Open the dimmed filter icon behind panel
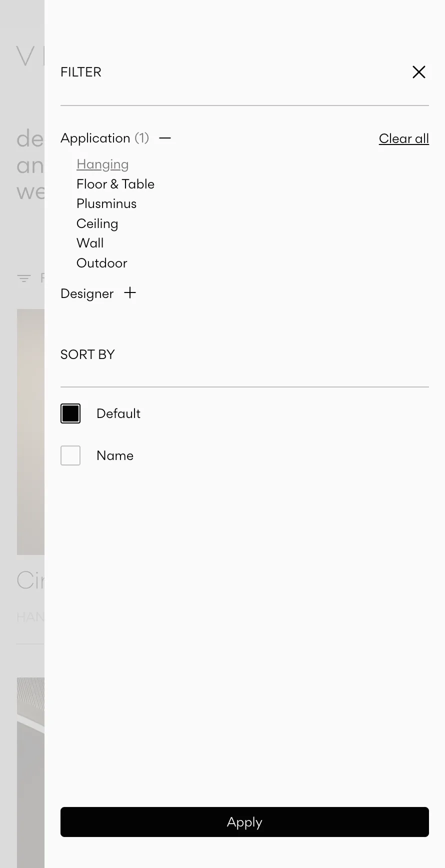Screen dimensions: 445x868 pos(24,278)
